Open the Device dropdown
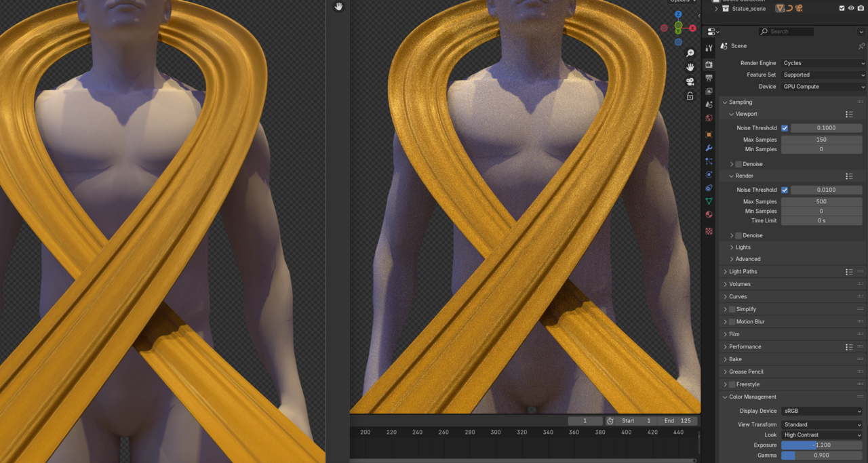 tap(823, 87)
